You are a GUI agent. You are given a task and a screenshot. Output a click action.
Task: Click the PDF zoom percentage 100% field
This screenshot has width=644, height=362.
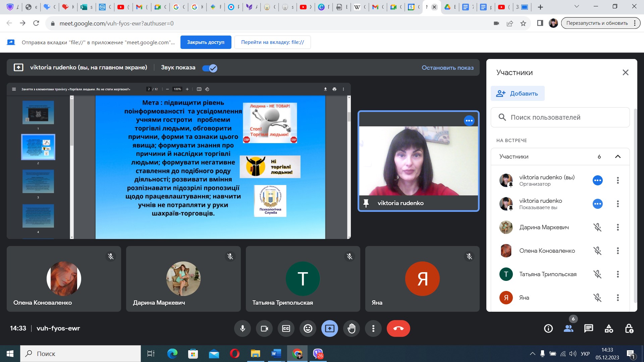(177, 89)
